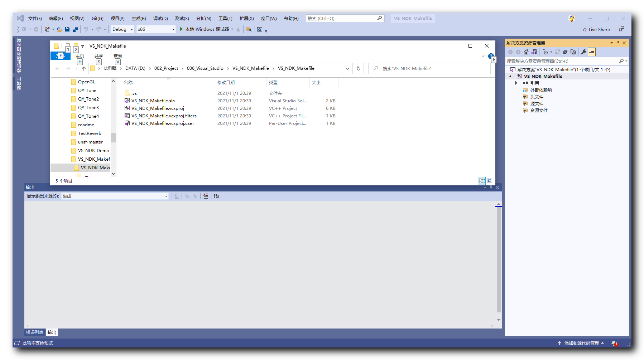The image size is (644, 360).
Task: Toggle auto-hide pin on Solution Explorer
Action: pos(618,43)
